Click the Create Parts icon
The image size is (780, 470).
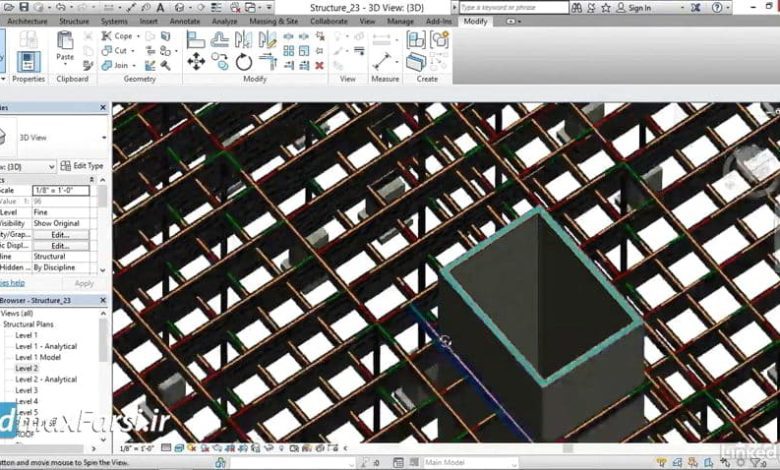(416, 62)
